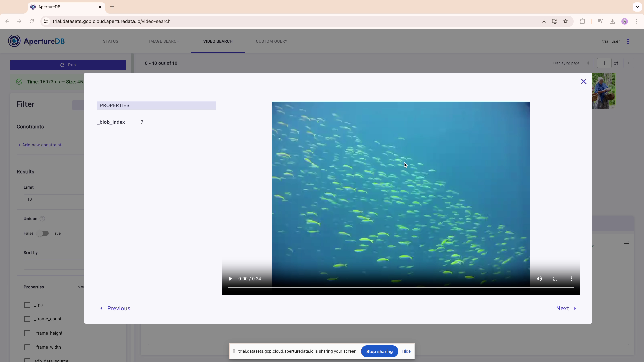Open trial_user account menu dots
The image size is (644, 362).
[628, 41]
